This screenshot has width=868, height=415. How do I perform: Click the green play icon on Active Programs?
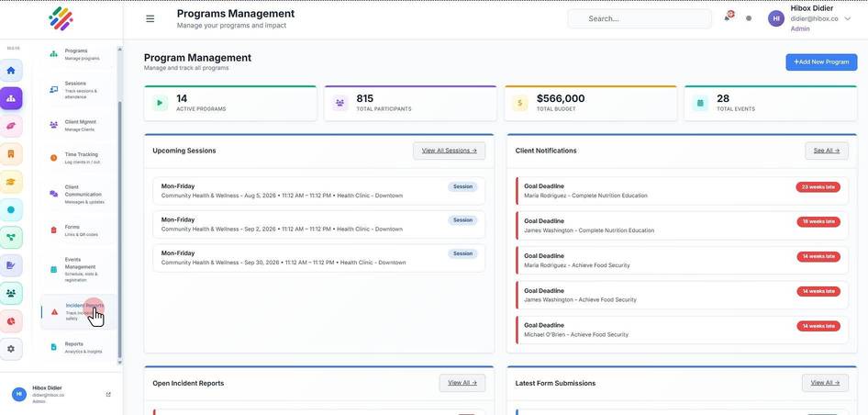coord(160,103)
